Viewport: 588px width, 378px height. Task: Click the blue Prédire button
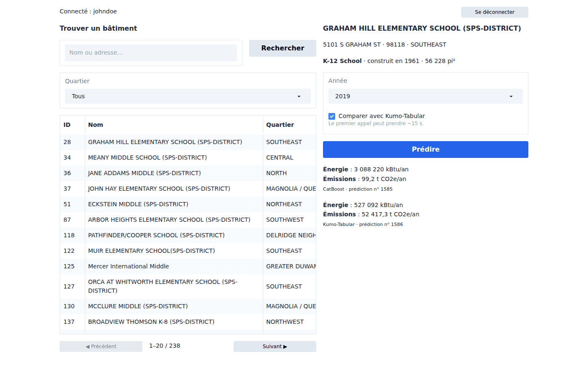pos(425,150)
